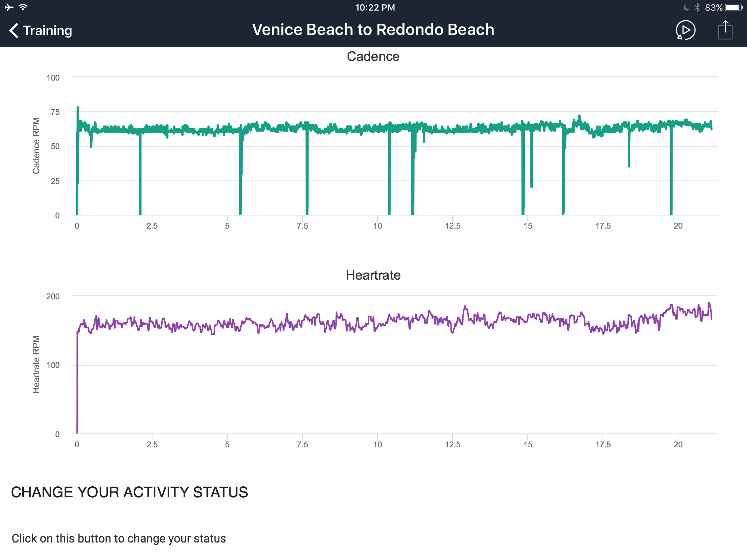Tap the 15 mark on Heartrate x-axis
747x560 pixels.
pos(528,444)
